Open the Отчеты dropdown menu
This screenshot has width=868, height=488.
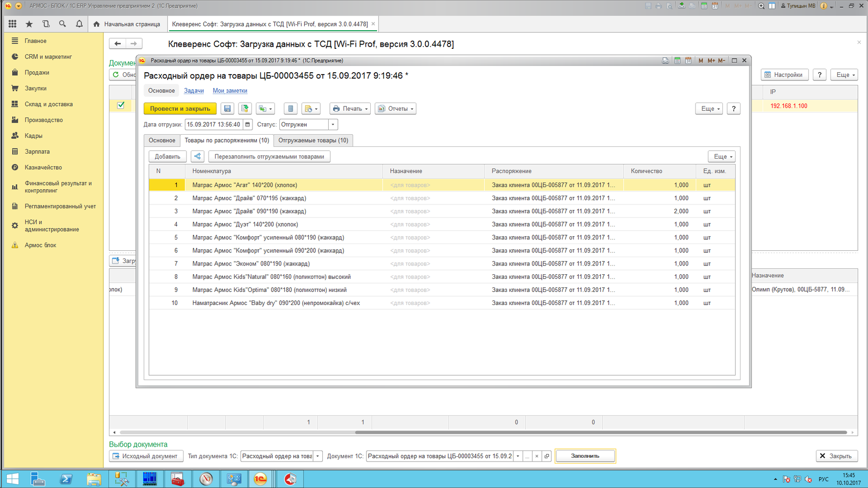click(396, 109)
